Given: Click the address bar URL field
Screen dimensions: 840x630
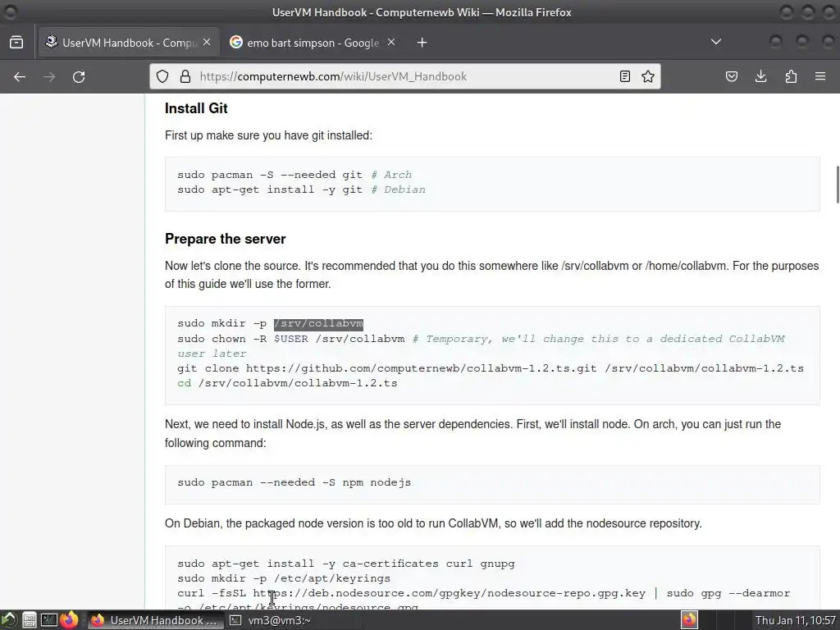Looking at the screenshot, I should (404, 76).
